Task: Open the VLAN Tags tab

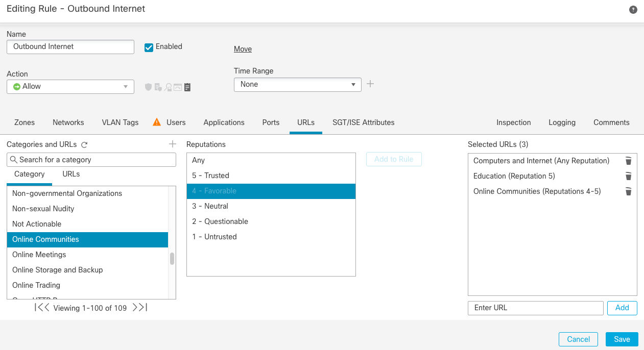Action: [120, 122]
